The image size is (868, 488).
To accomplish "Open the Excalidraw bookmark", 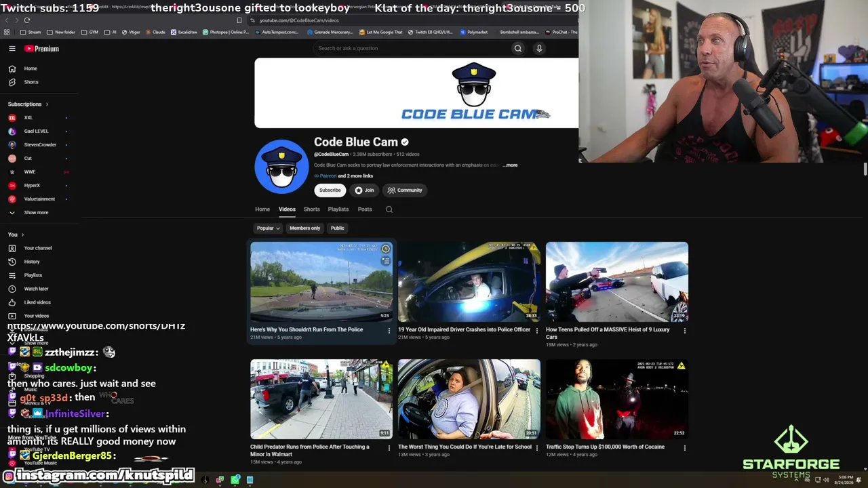I will click(x=184, y=32).
